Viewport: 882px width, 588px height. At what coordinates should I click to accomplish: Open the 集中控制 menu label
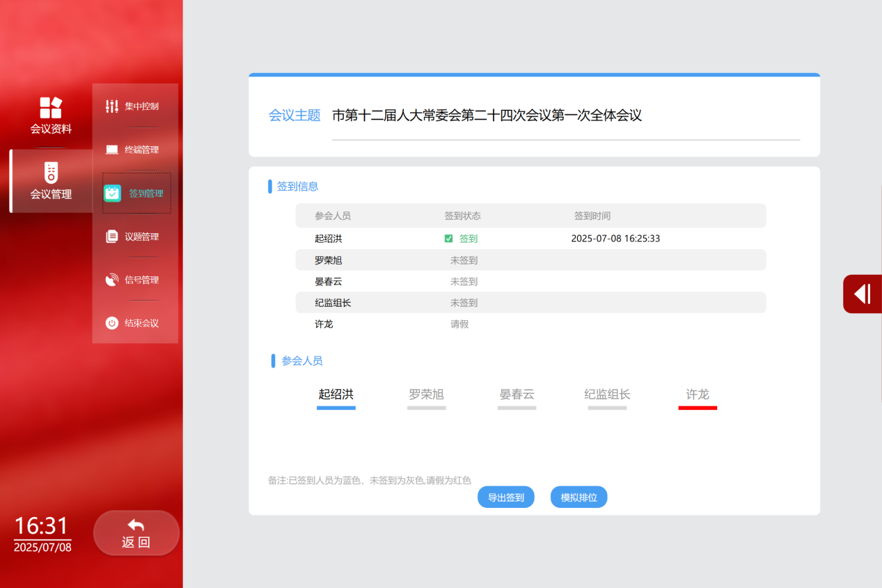click(x=142, y=106)
